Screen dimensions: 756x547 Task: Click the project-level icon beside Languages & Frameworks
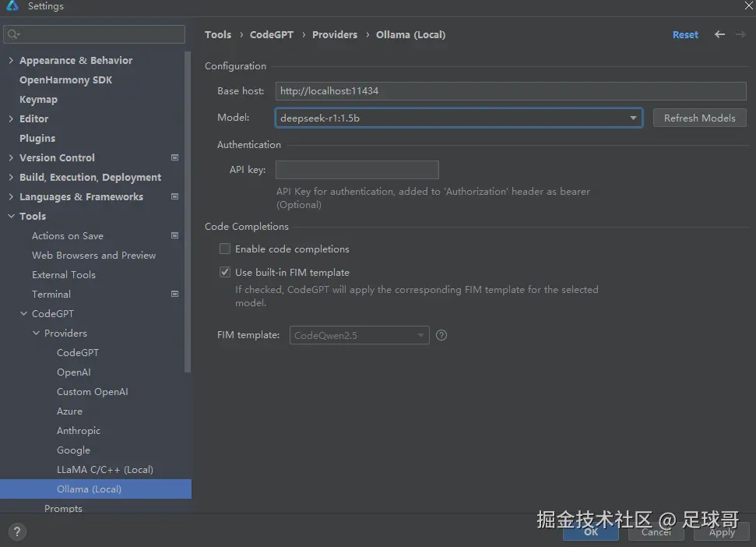pyautogui.click(x=175, y=196)
